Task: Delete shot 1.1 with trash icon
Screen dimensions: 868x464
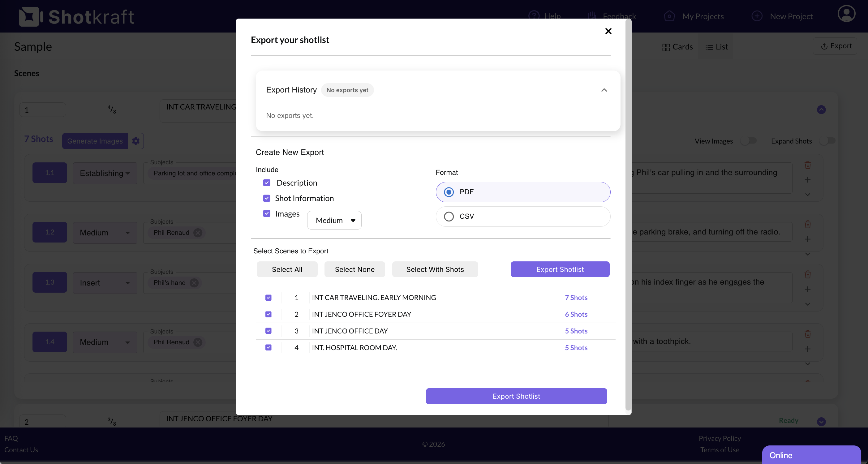Action: tap(807, 165)
